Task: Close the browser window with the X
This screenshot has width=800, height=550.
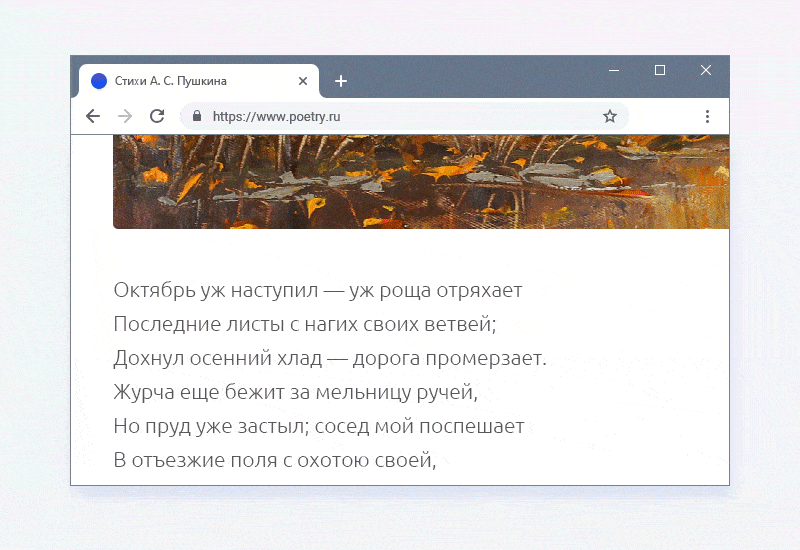Action: tap(706, 70)
